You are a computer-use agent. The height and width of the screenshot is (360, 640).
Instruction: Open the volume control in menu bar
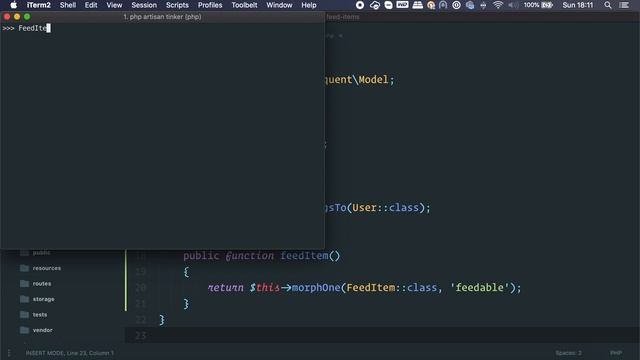pyautogui.click(x=513, y=5)
